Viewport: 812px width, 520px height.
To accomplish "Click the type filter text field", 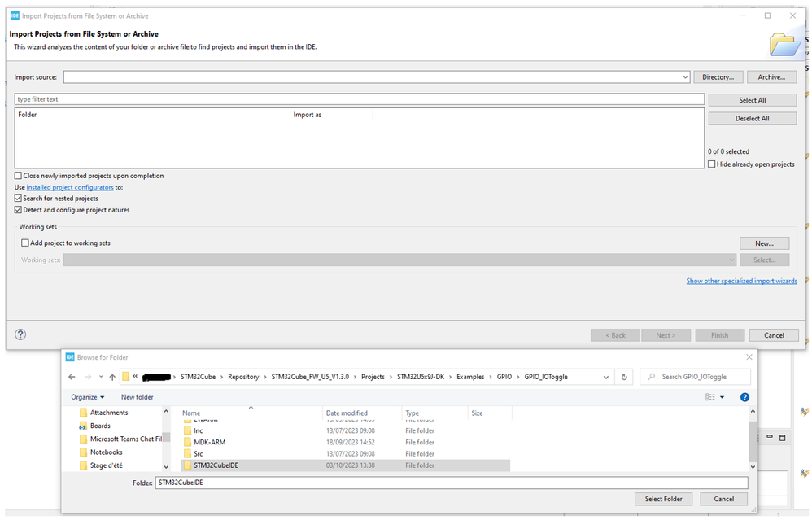I will click(360, 99).
